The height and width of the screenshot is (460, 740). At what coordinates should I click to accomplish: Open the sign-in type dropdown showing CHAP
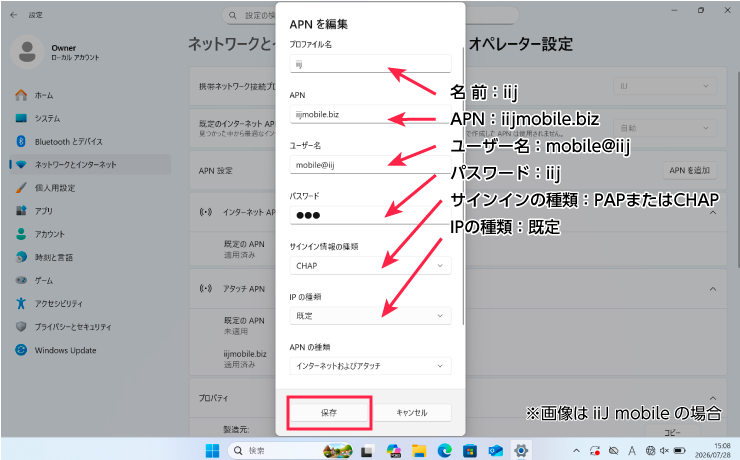pos(370,266)
